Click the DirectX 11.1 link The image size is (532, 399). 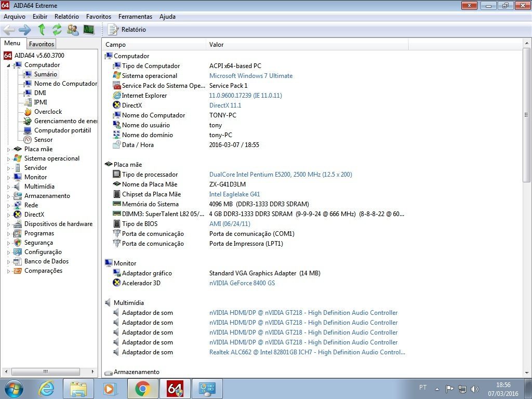coord(225,105)
